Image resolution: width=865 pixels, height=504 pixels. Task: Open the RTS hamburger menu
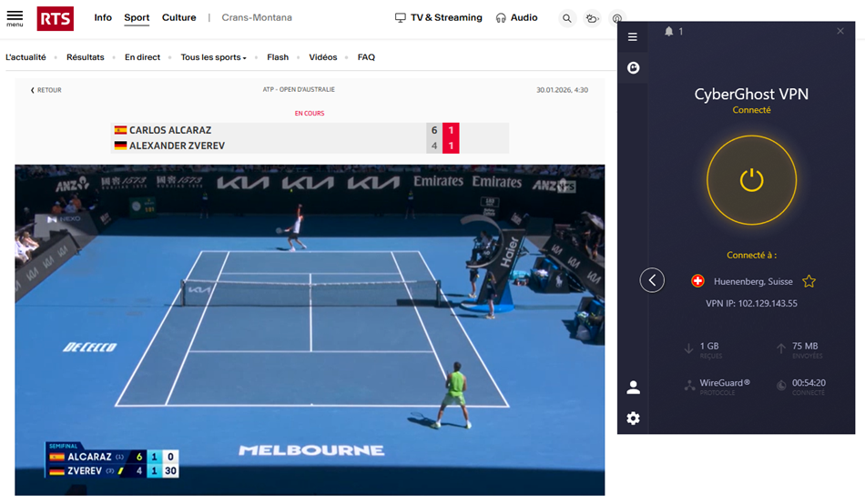(15, 18)
